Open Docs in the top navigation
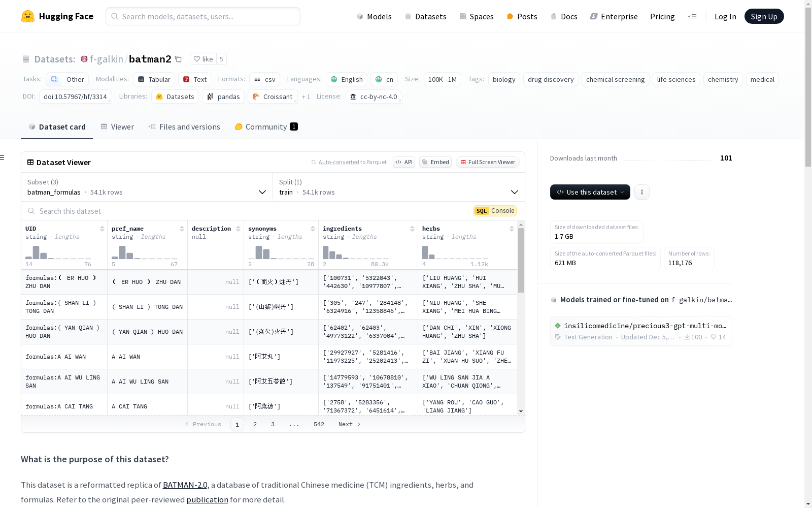The image size is (812, 508). coord(564,16)
